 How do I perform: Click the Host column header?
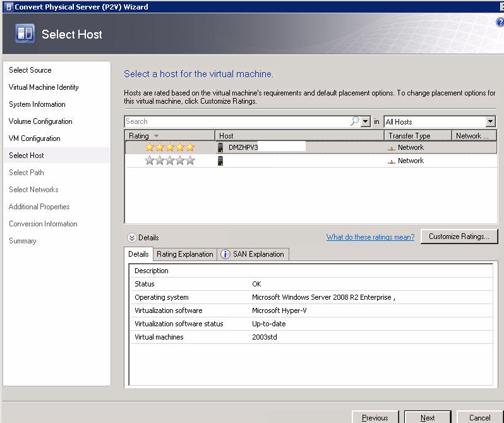click(x=299, y=136)
